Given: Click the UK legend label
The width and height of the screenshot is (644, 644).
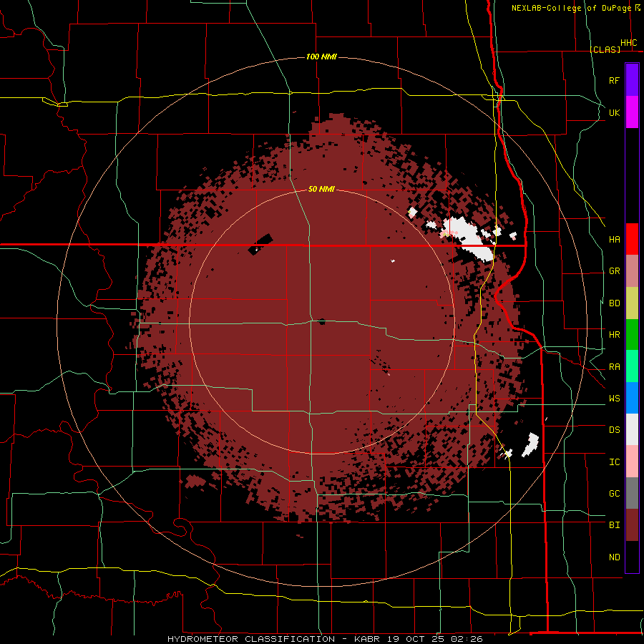Looking at the screenshot, I should [x=614, y=112].
